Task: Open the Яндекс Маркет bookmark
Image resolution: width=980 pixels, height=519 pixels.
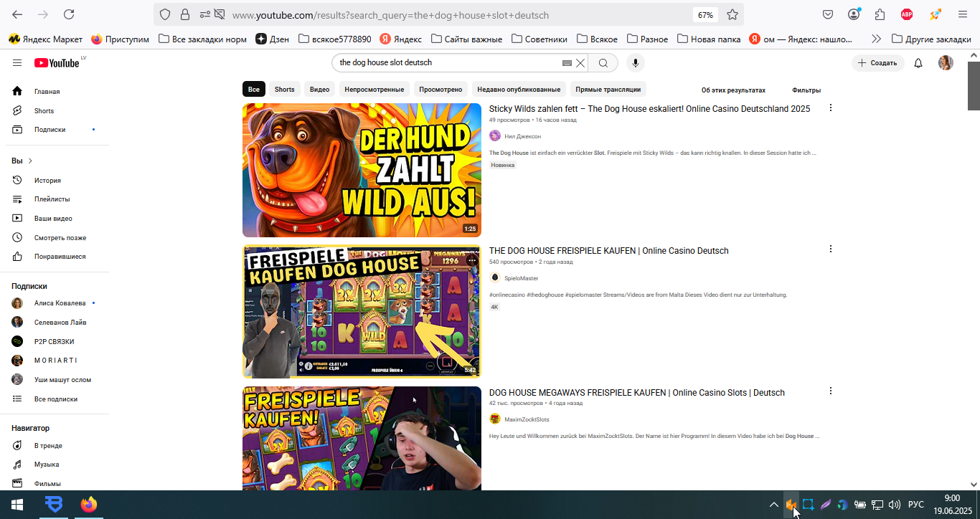Action: click(x=45, y=39)
